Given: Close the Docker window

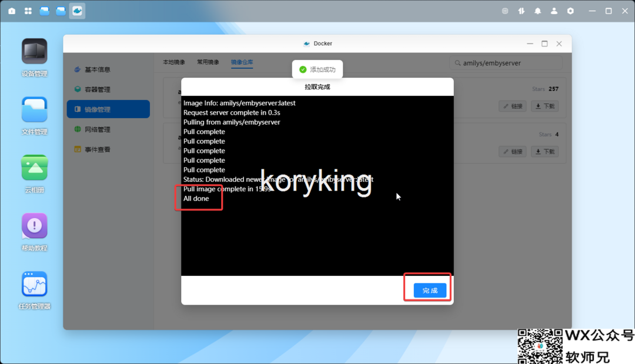Looking at the screenshot, I should click(x=559, y=44).
